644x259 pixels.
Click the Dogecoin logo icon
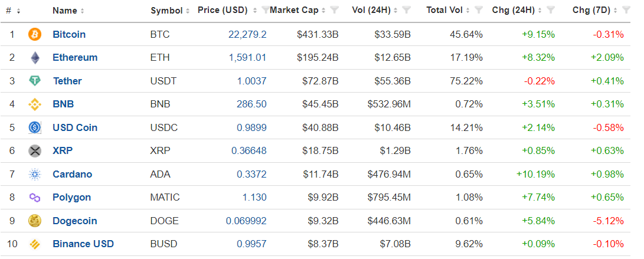pos(35,221)
